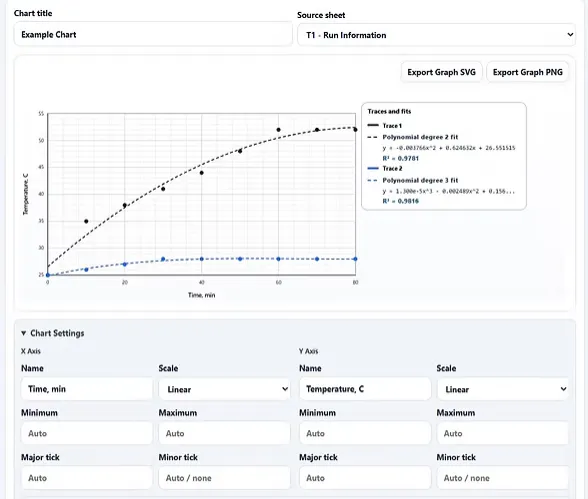588x499 pixels.
Task: Click the R² = 0.9816 value
Action: click(400, 201)
